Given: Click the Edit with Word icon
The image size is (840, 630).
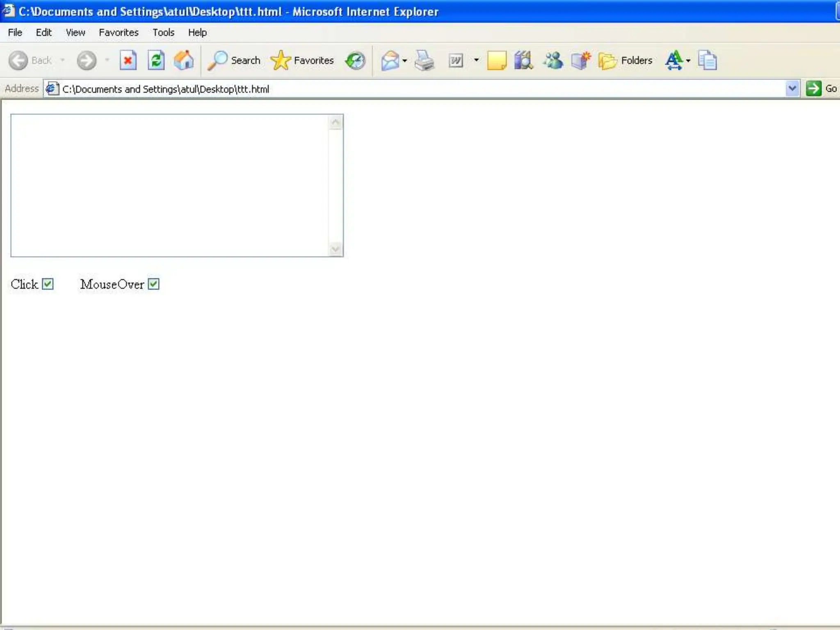Looking at the screenshot, I should 456,61.
